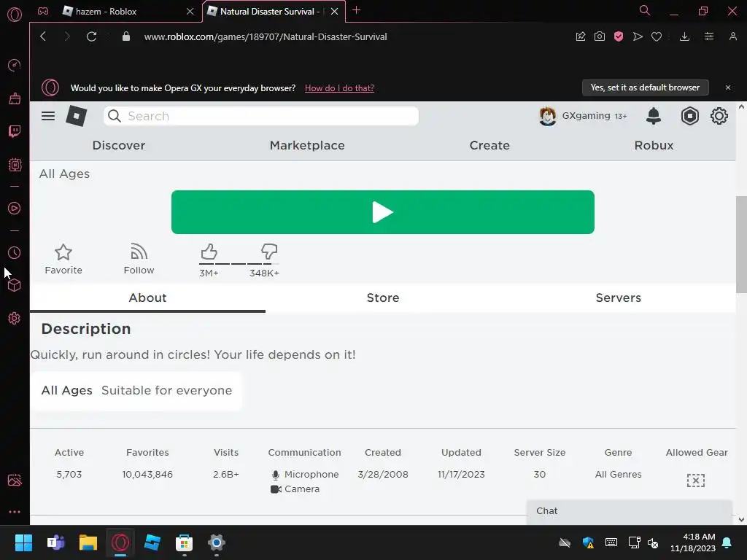The width and height of the screenshot is (747, 560).
Task: Click the Opera GX logo menu button
Action: pyautogui.click(x=15, y=15)
